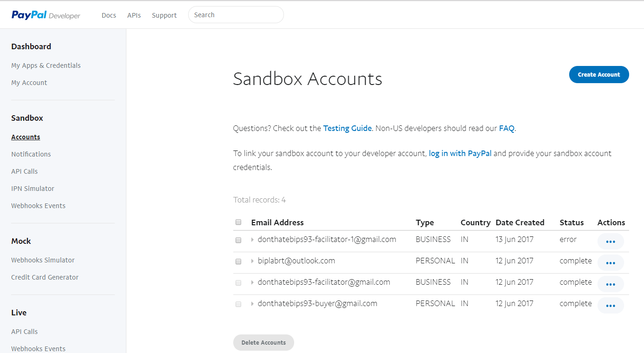Expand the donthatebips93-buyer@gmail.com row arrow
This screenshot has height=353, width=644.
(252, 304)
